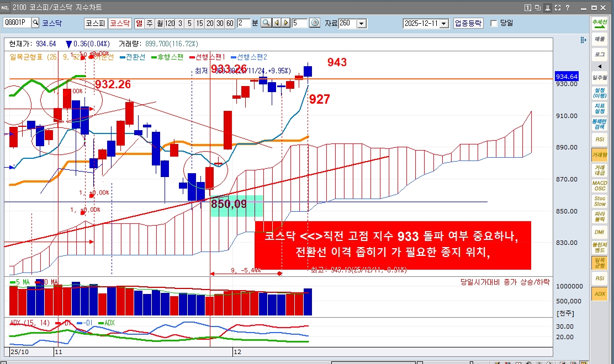The image size is (614, 364).
Task: Click the yellow right arrow scroll icon
Action: [x=286, y=23]
